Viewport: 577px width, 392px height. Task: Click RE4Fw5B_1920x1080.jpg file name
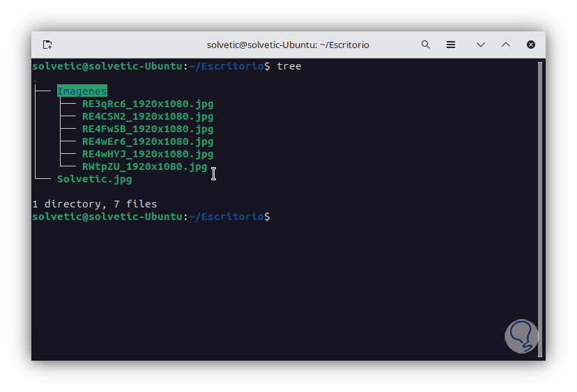click(148, 129)
